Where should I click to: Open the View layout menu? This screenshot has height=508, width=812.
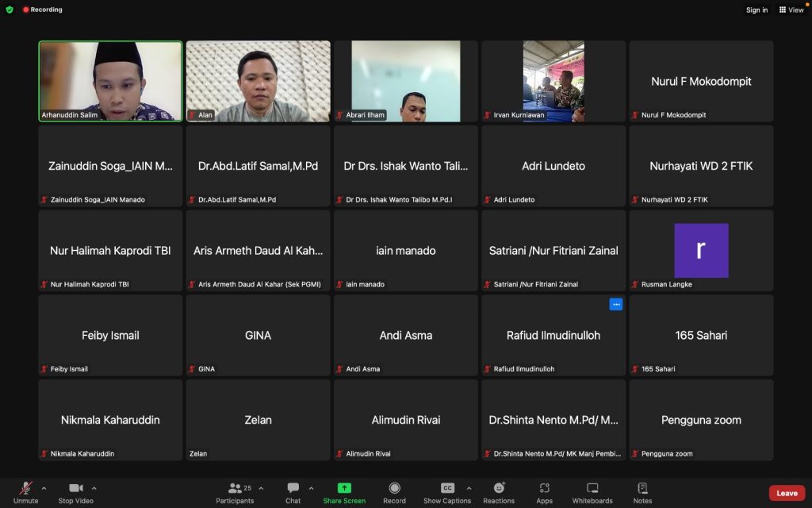coord(791,10)
